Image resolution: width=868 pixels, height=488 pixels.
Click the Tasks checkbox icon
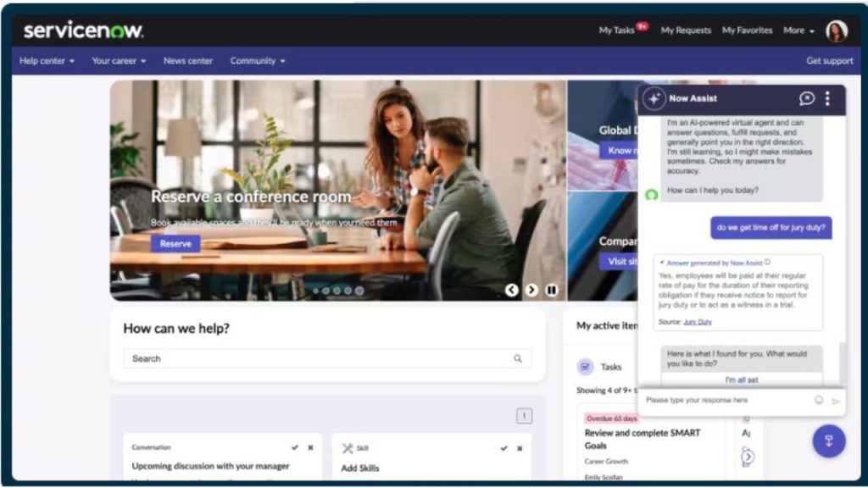tap(585, 367)
